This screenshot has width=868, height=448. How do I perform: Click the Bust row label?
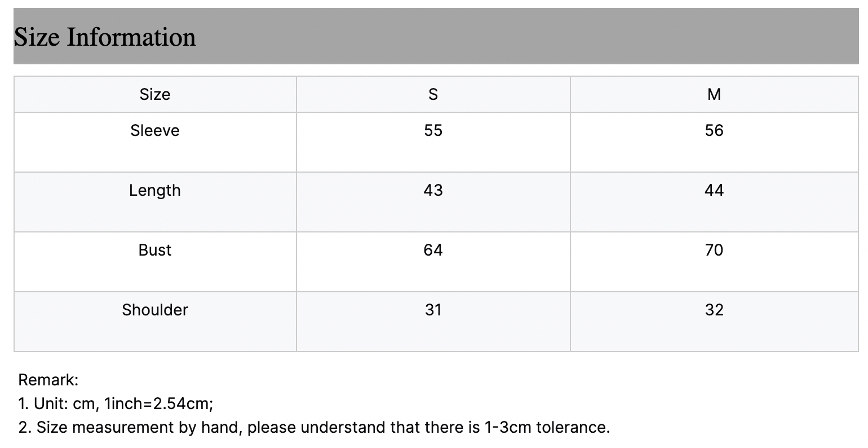pos(155,250)
